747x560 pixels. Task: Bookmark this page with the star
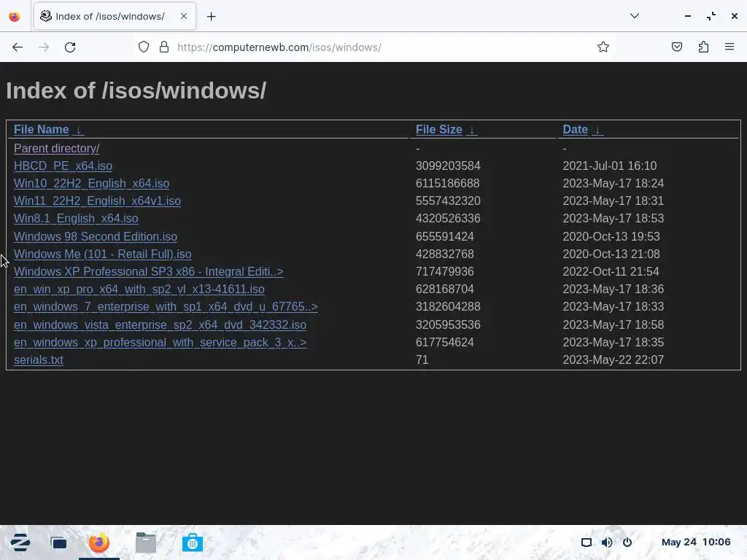click(603, 47)
